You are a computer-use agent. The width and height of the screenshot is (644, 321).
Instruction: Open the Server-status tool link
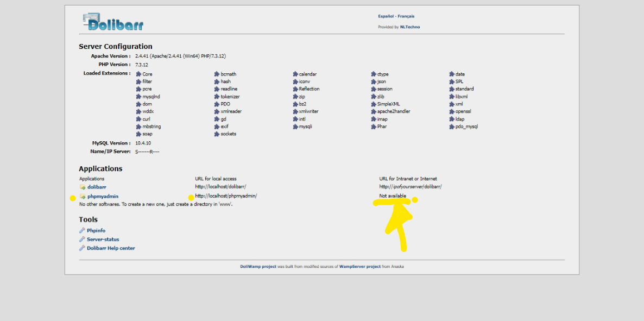coord(103,239)
